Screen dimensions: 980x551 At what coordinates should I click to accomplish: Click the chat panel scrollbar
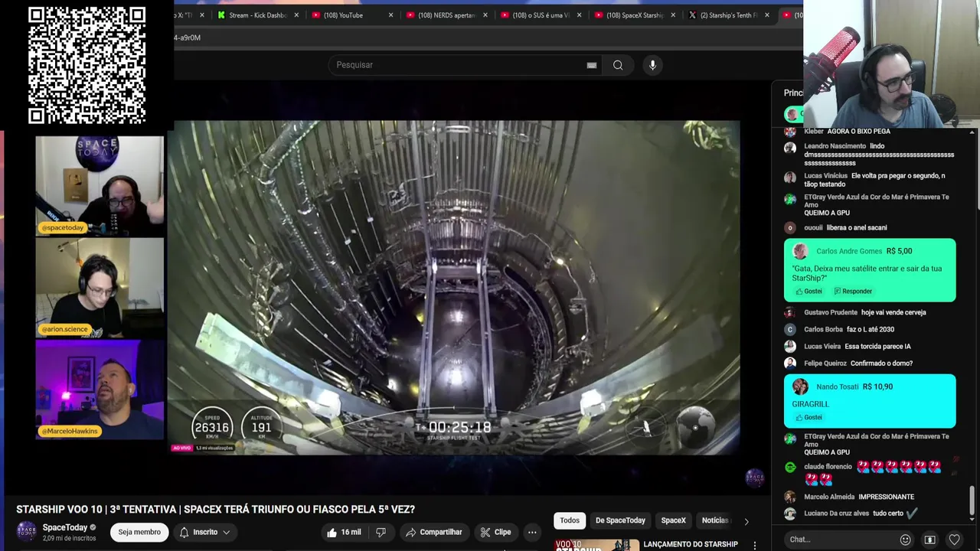(x=973, y=501)
